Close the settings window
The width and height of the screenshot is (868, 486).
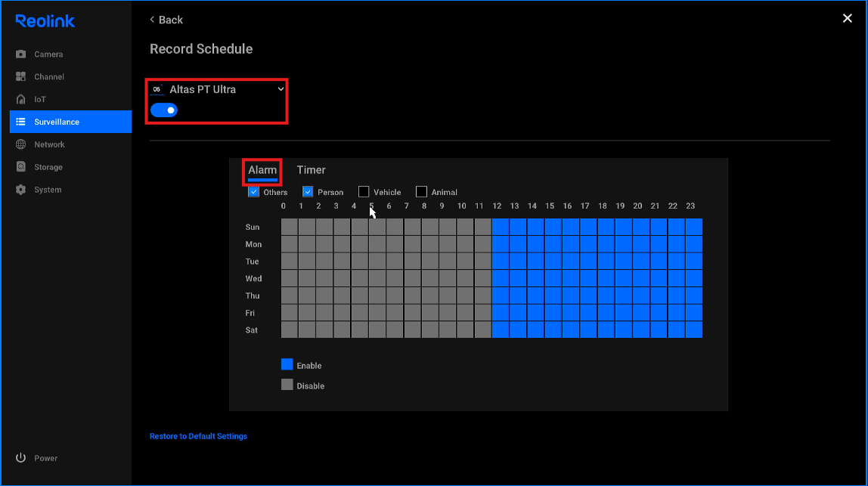(847, 18)
